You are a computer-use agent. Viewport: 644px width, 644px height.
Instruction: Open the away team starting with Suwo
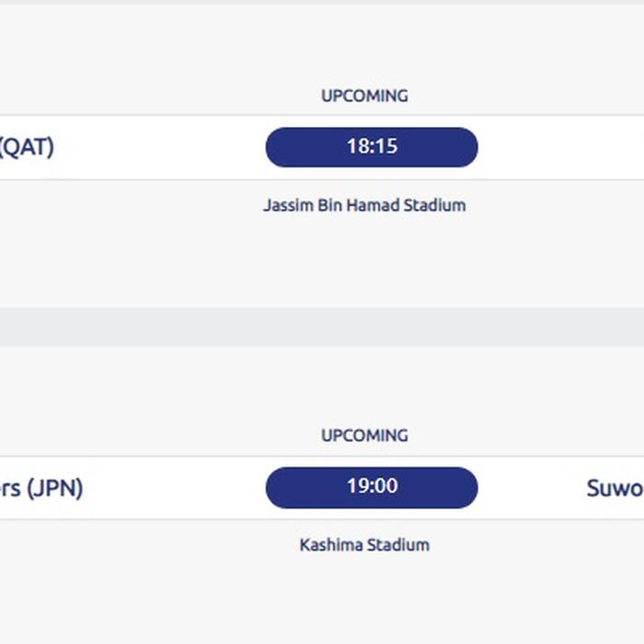coord(616,488)
